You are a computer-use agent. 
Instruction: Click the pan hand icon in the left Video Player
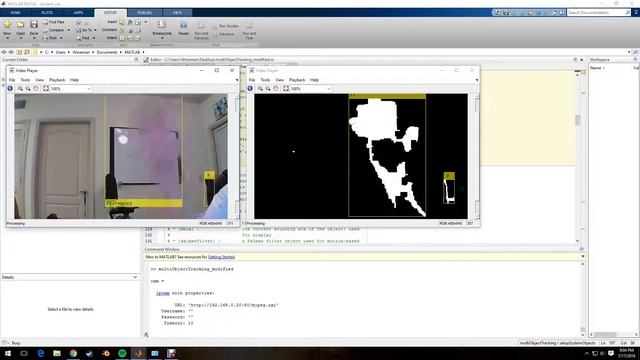click(36, 89)
